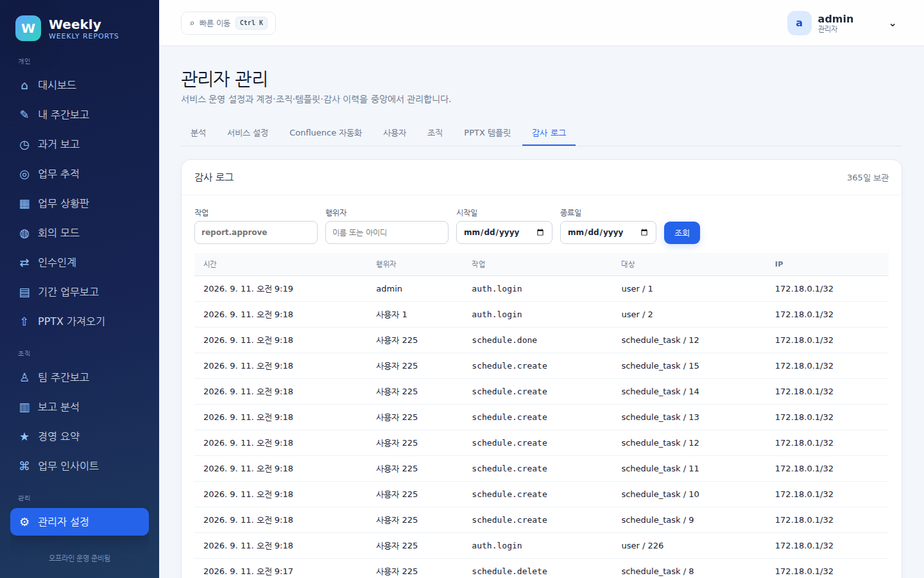Open the 대시보드 home icon
924x578 pixels.
24,85
